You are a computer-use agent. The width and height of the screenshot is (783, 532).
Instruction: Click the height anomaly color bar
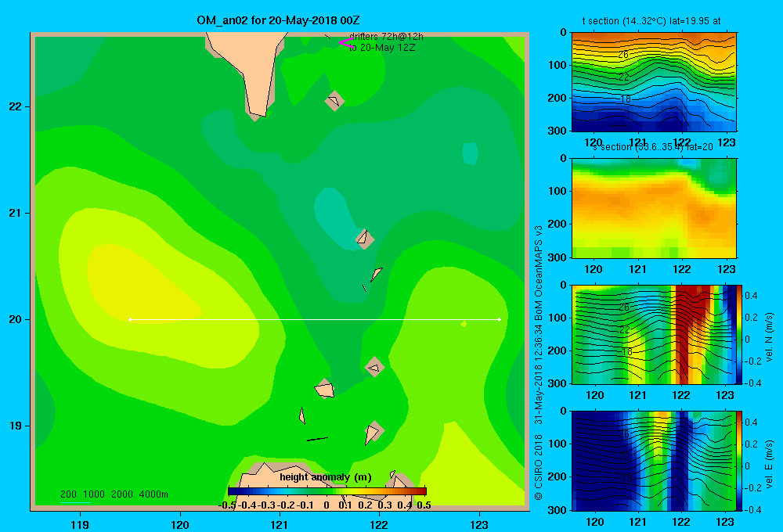click(x=327, y=491)
